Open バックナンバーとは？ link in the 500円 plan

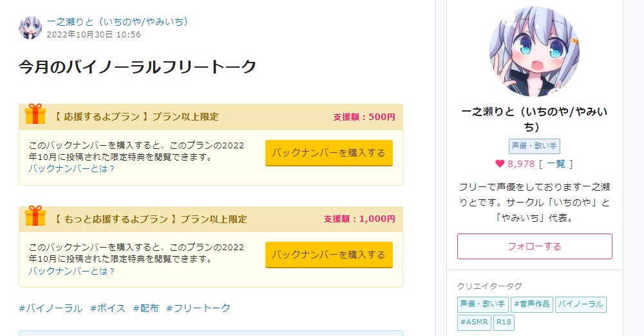(x=71, y=168)
